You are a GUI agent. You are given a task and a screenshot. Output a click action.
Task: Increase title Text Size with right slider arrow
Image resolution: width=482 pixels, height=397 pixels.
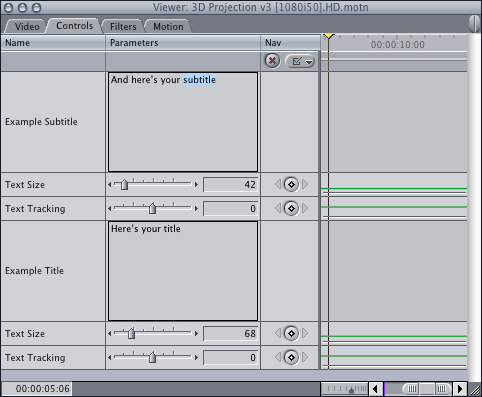tap(196, 333)
